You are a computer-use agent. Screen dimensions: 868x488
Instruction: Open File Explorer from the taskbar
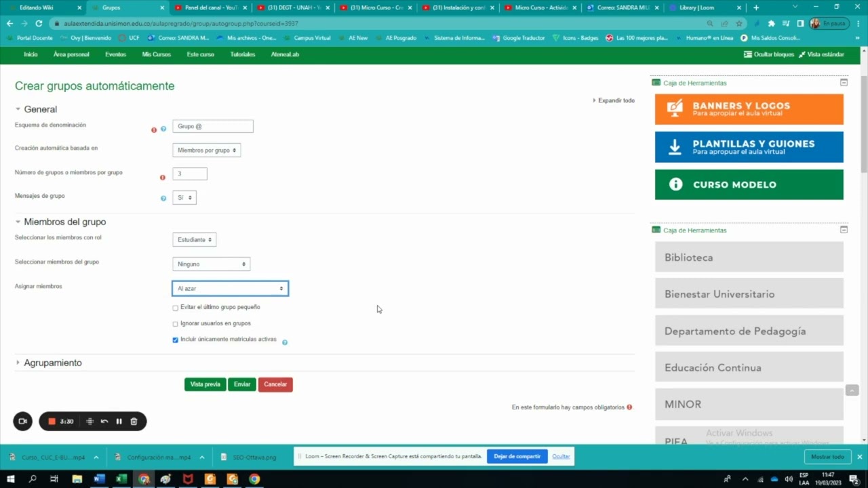point(77,479)
